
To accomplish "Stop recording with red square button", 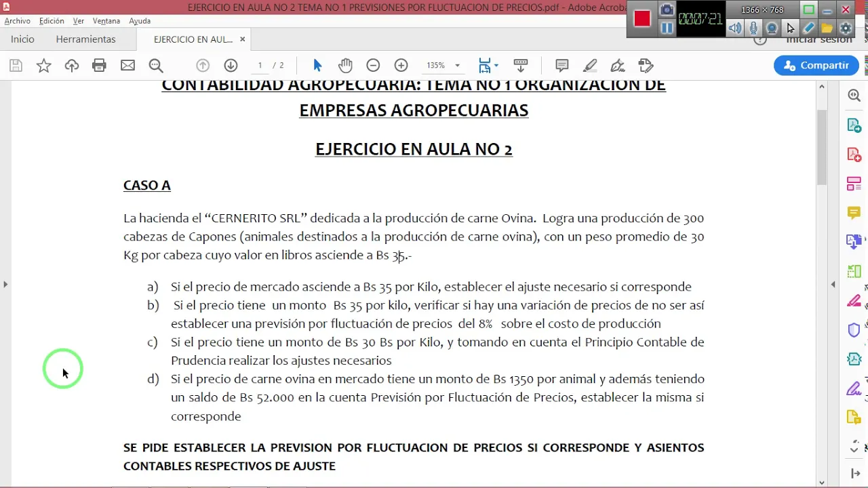I will (642, 18).
